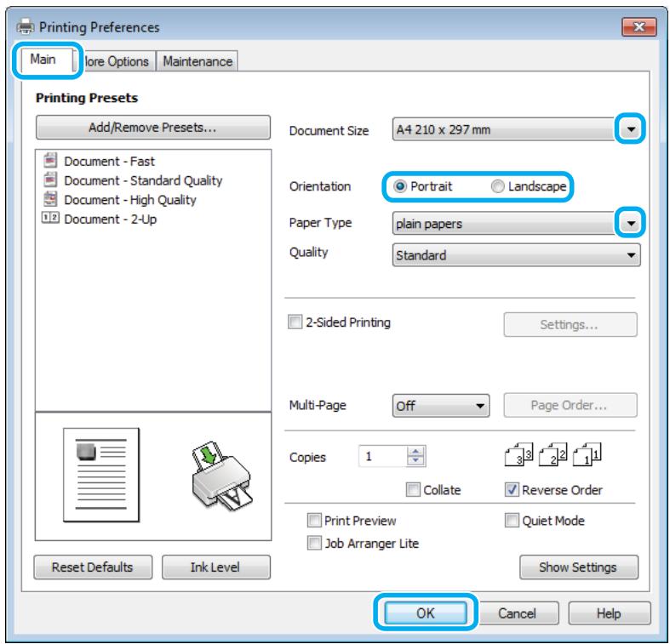The image size is (670, 644).
Task: Open the Multi-Page dropdown set to Off
Action: [x=440, y=405]
